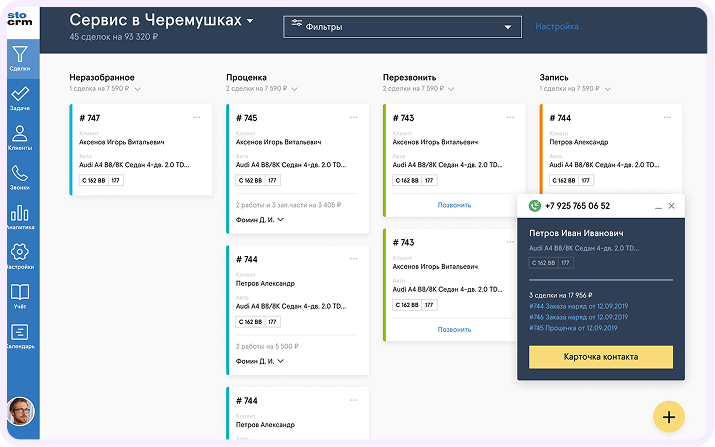Open Настройки gear icon in sidebar

(x=20, y=252)
